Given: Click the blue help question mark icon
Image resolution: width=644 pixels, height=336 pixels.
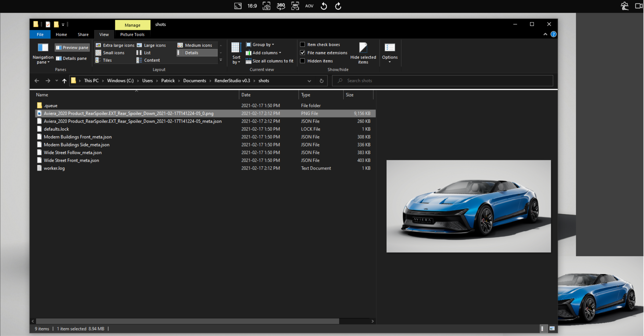Looking at the screenshot, I should (x=553, y=34).
